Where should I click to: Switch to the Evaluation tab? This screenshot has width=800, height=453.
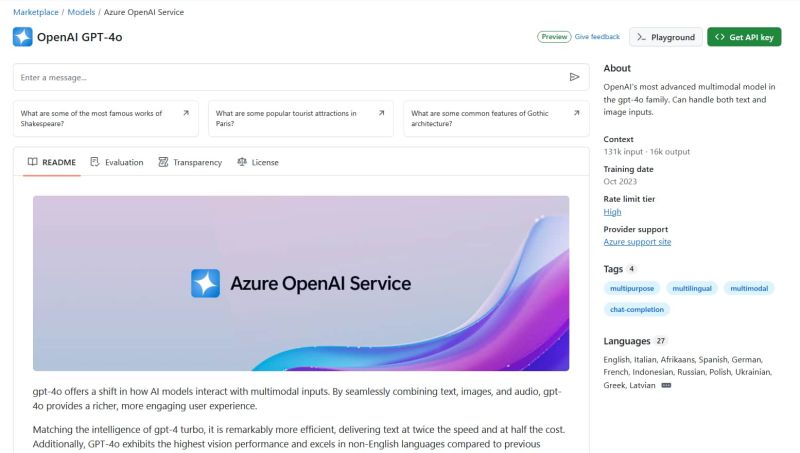pyautogui.click(x=117, y=162)
